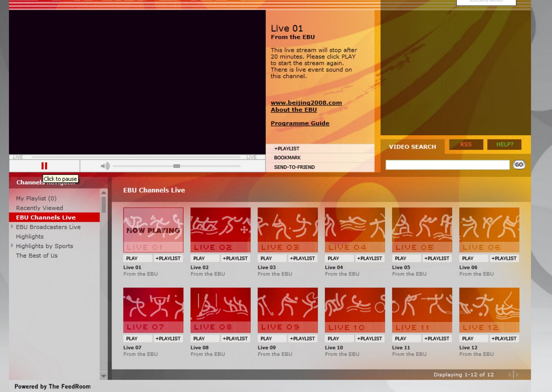Click inside the video player area

click(x=137, y=82)
